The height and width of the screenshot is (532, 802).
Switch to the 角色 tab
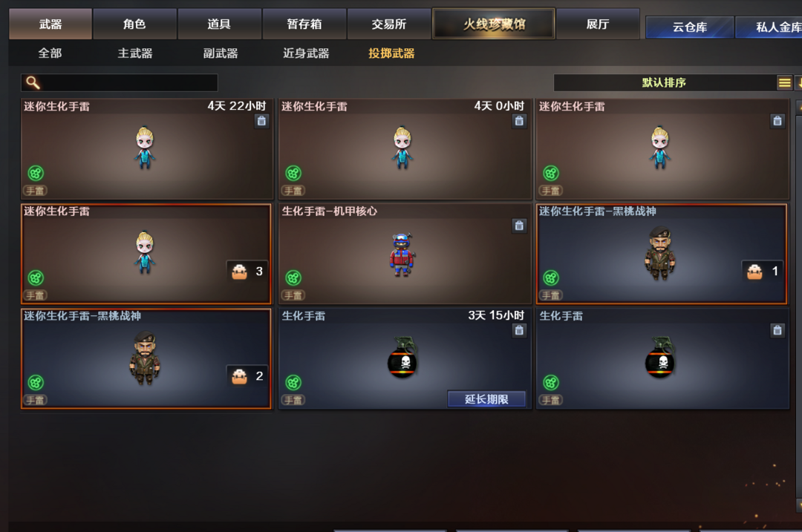[x=134, y=24]
